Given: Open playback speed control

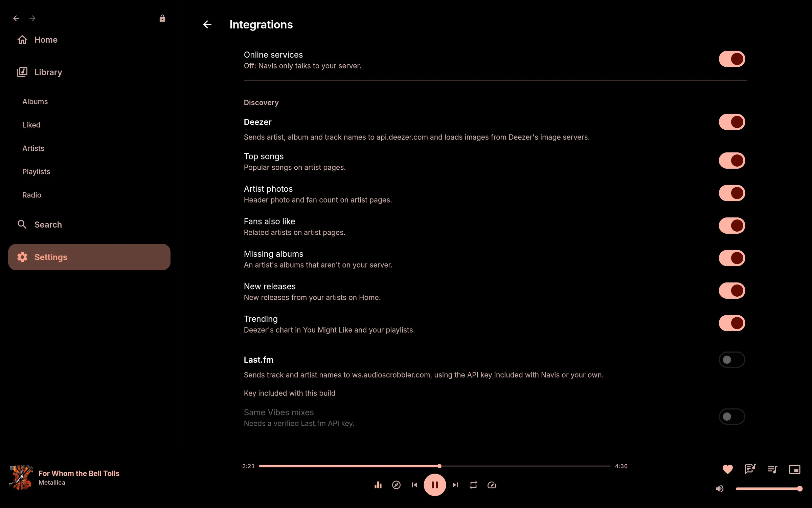Looking at the screenshot, I should pyautogui.click(x=492, y=485).
